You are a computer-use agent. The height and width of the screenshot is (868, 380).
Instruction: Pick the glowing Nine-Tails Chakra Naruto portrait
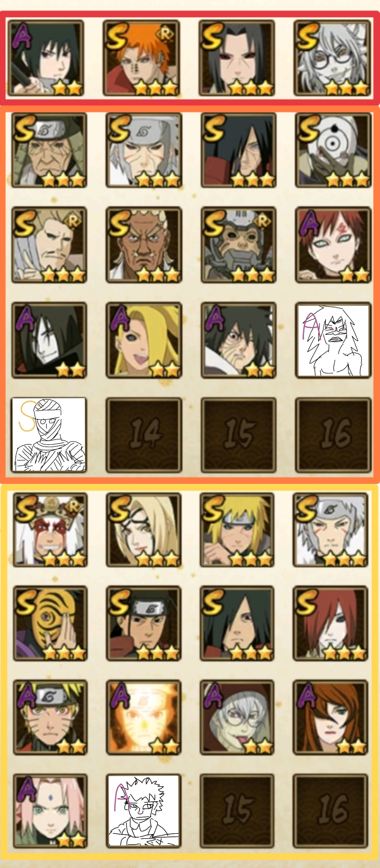pyautogui.click(x=144, y=717)
